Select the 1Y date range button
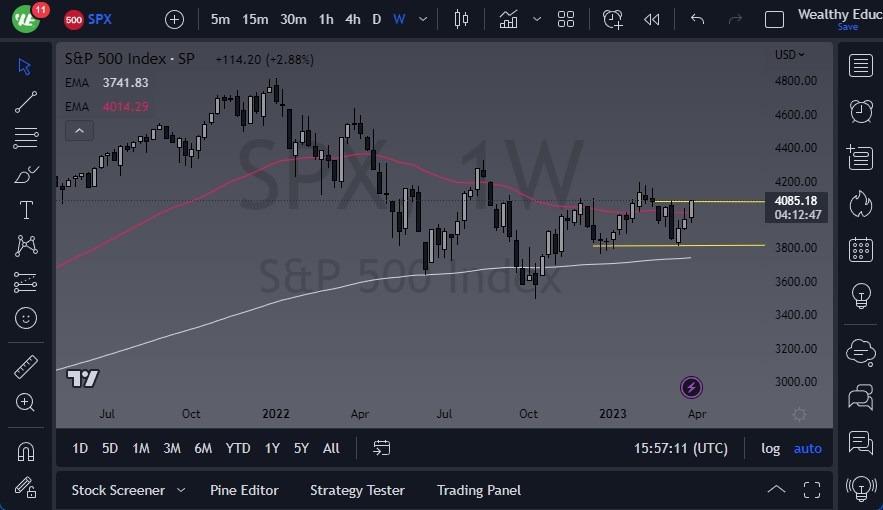Image resolution: width=883 pixels, height=510 pixels. [x=272, y=448]
